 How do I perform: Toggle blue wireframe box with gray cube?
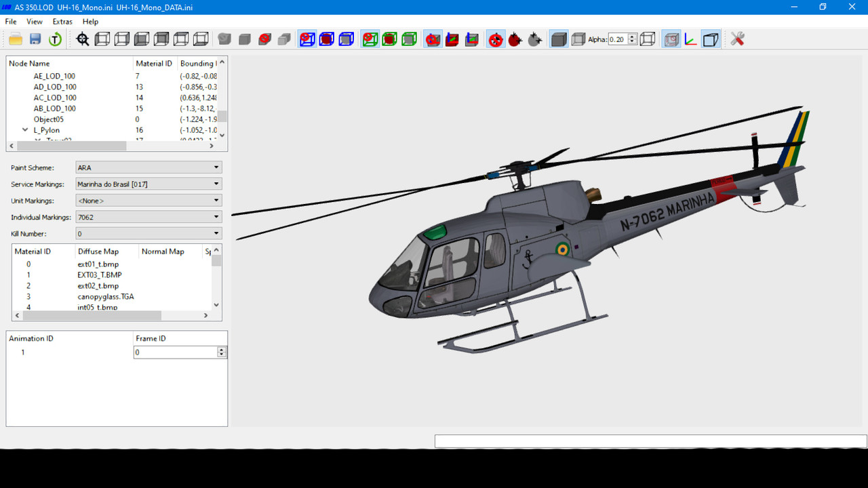pos(347,39)
